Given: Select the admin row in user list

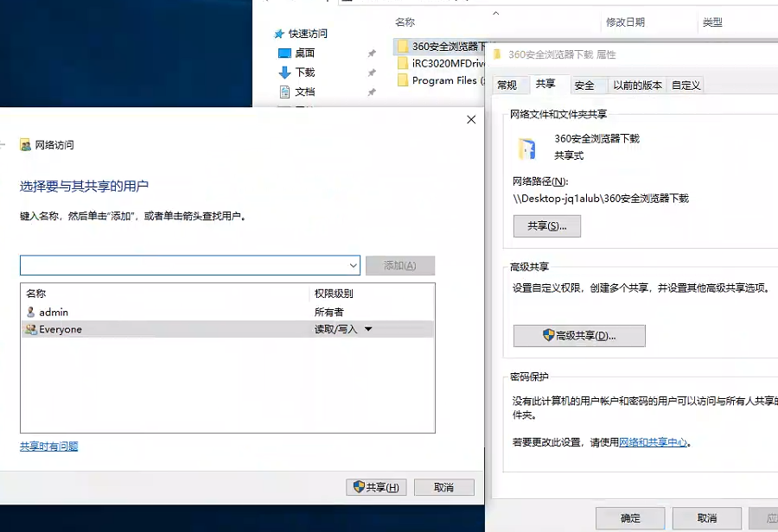Looking at the screenshot, I should coord(227,312).
